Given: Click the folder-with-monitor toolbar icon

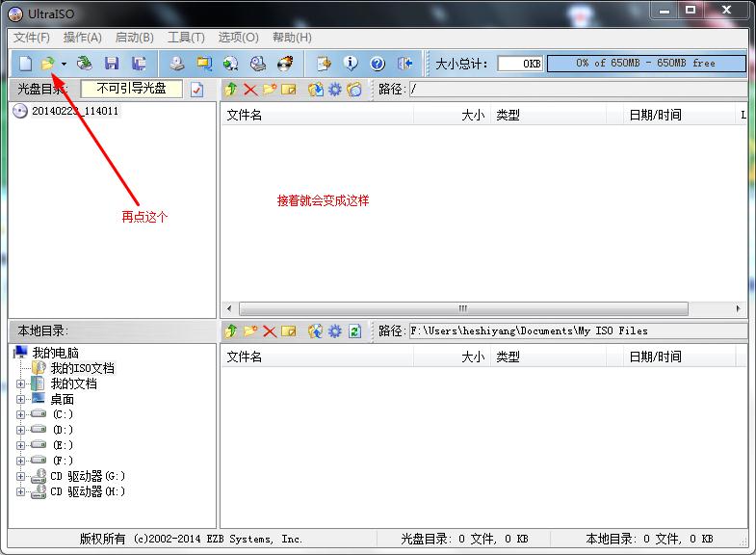Looking at the screenshot, I should pyautogui.click(x=204, y=64).
